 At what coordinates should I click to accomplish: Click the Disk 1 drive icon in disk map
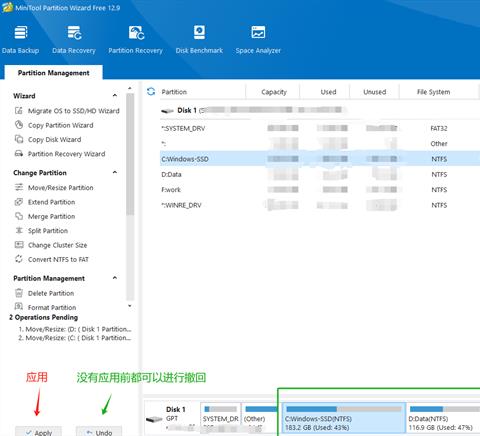(154, 419)
